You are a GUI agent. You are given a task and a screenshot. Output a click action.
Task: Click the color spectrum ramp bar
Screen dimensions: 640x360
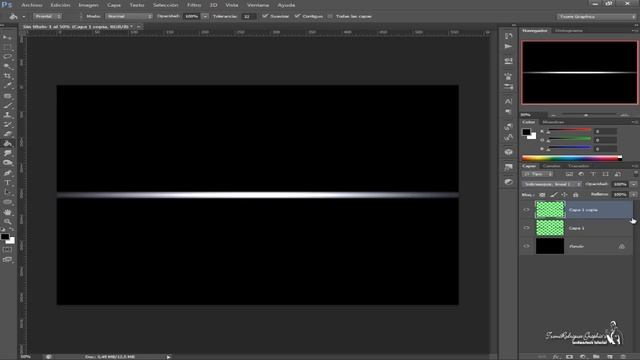[572, 158]
